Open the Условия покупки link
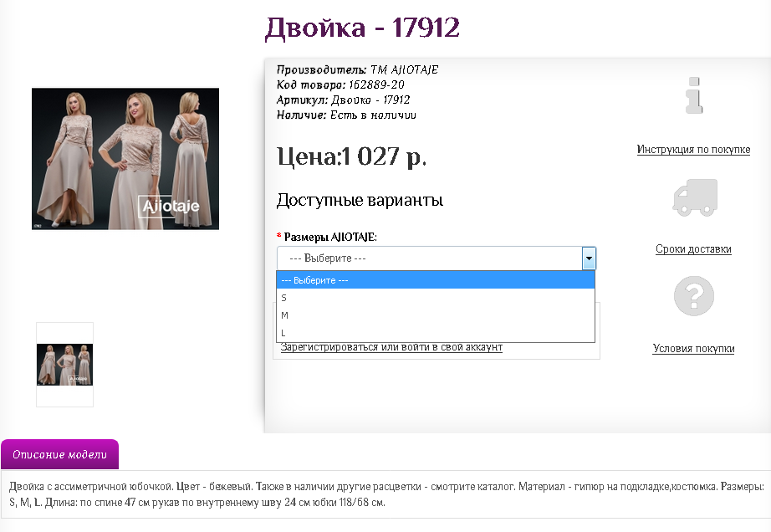This screenshot has width=771, height=532. click(693, 349)
